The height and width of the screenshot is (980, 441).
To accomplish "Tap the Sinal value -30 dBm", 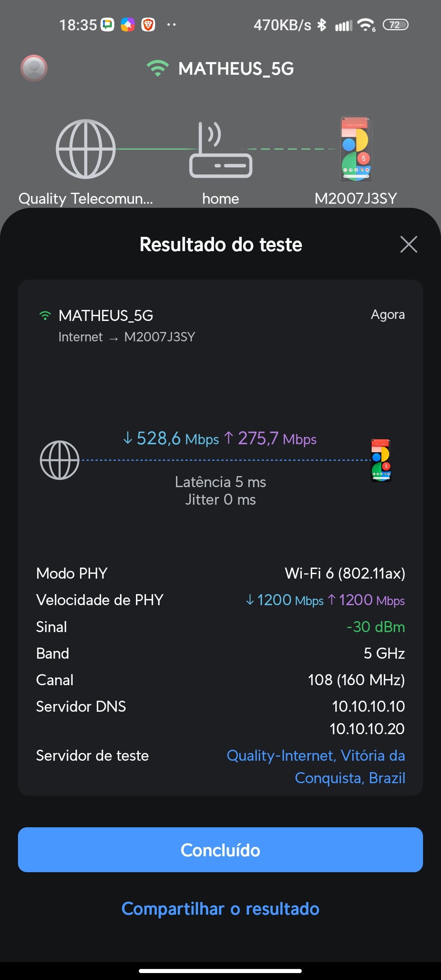I will [x=376, y=627].
